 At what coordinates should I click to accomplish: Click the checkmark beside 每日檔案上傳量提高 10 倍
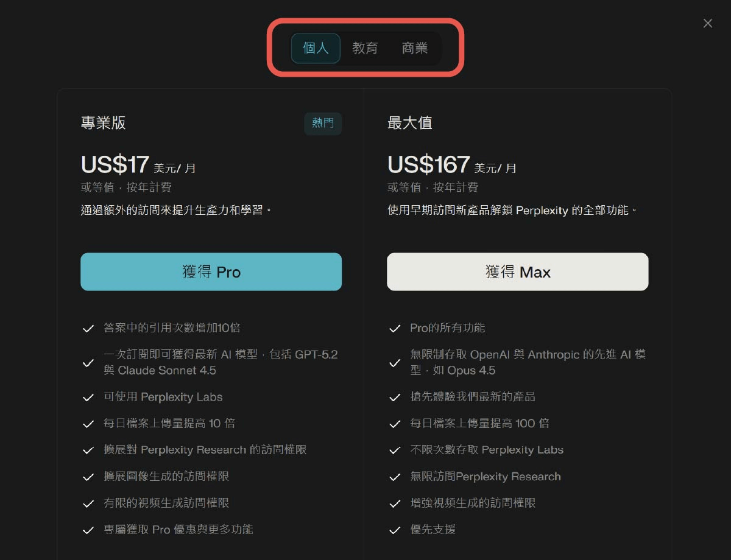pyautogui.click(x=88, y=424)
